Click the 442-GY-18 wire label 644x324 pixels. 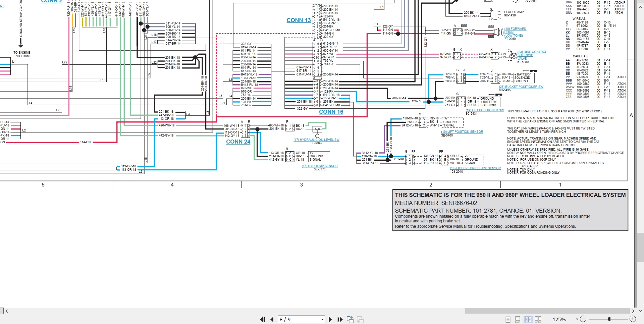coord(166,136)
